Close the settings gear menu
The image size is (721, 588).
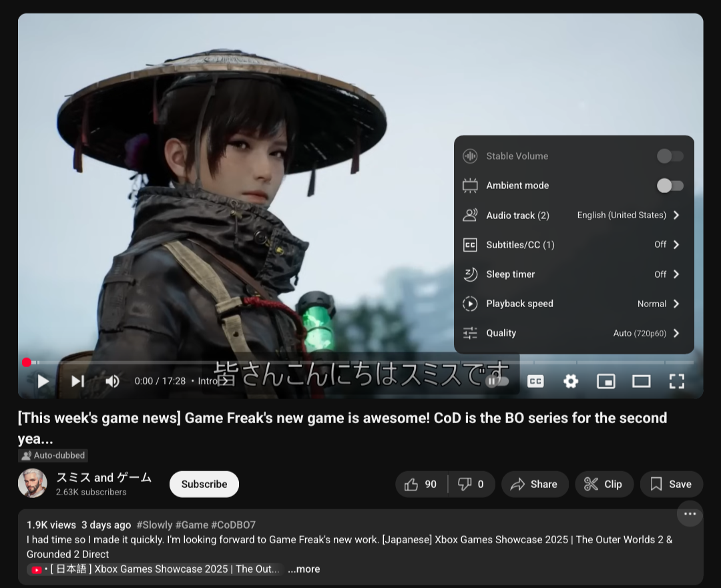coord(571,381)
